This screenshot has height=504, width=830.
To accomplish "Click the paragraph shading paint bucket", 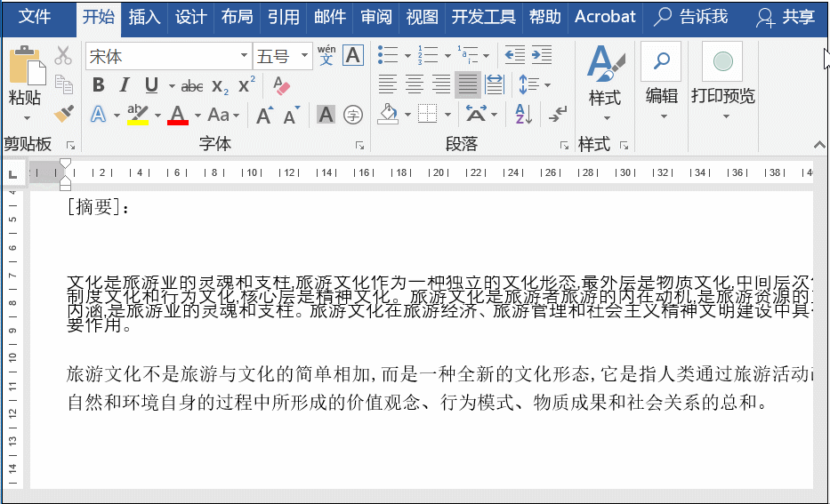I will tap(388, 115).
